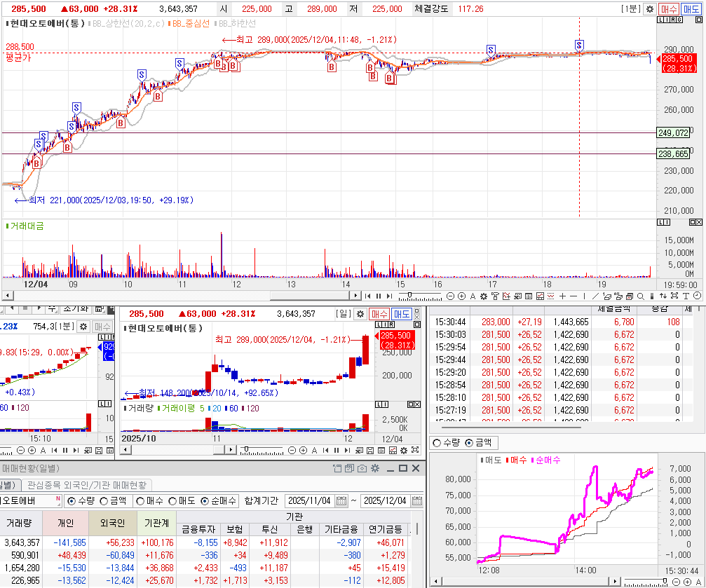The width and height of the screenshot is (706, 588).
Task: Click LIRG scale button on main chart
Action: coord(670,20)
